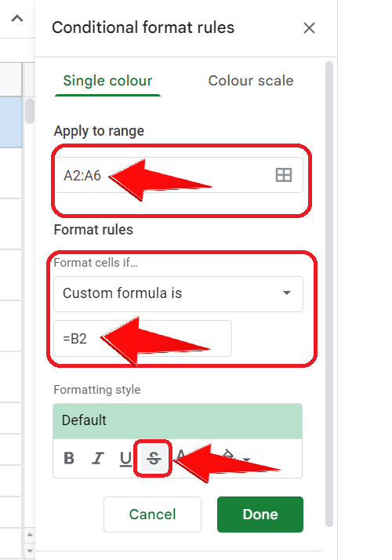The height and width of the screenshot is (560, 392).
Task: Switch to the Colour scale tab
Action: pyautogui.click(x=251, y=81)
